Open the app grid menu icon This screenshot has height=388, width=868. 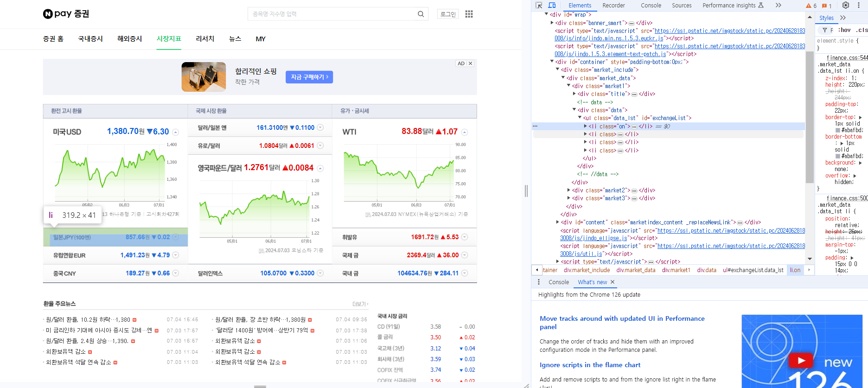pyautogui.click(x=469, y=14)
